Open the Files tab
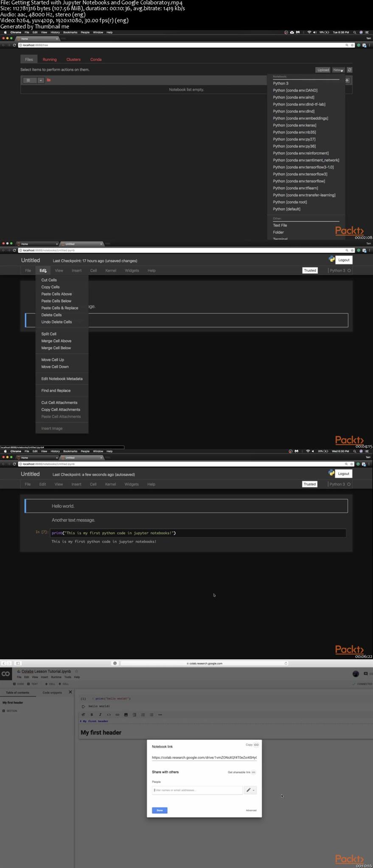Screen dimensions: 373x868 click(29, 59)
